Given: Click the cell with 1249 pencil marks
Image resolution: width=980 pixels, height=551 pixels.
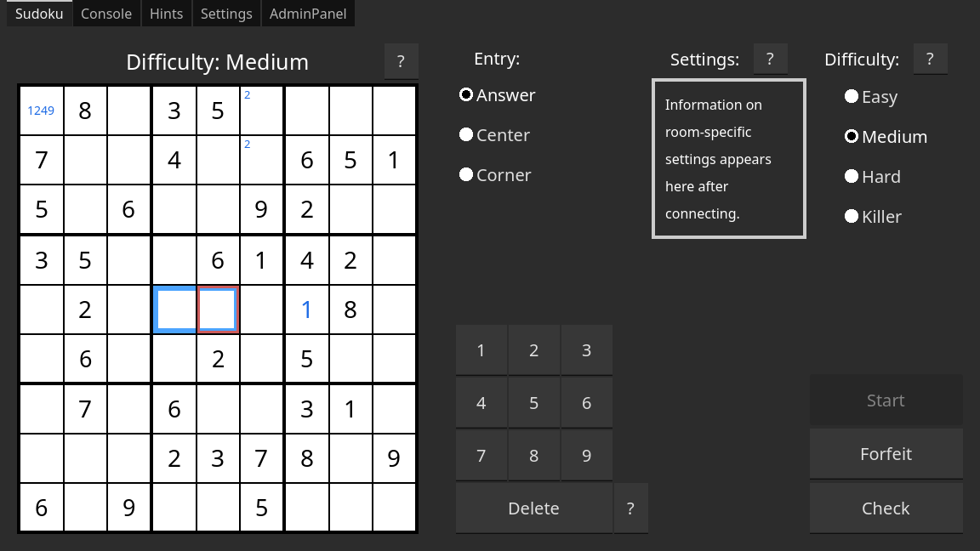Looking at the screenshot, I should pyautogui.click(x=41, y=111).
